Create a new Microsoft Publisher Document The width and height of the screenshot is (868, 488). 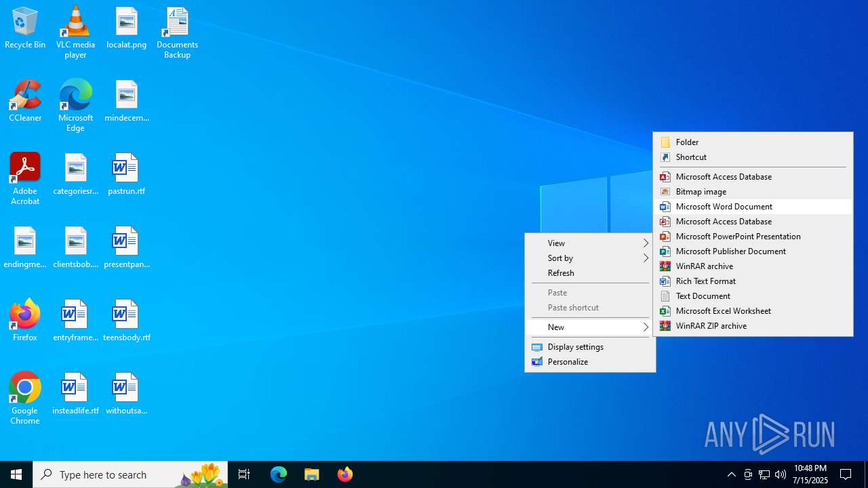(753, 251)
